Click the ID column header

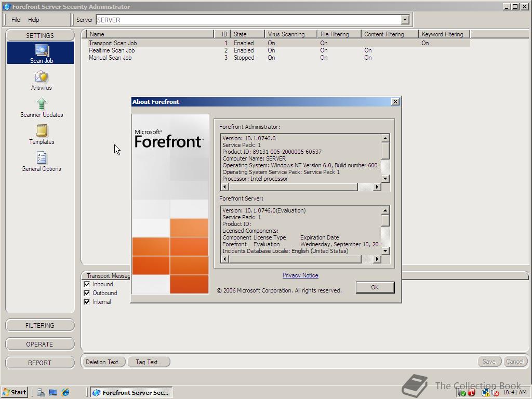[222, 34]
